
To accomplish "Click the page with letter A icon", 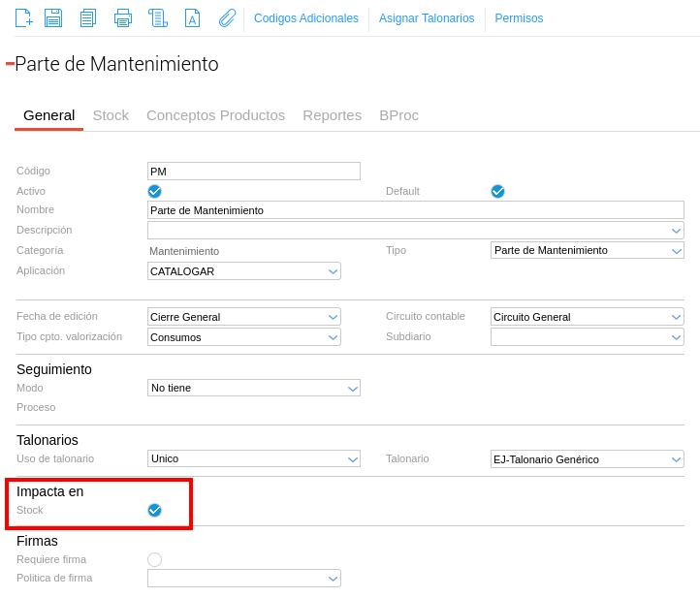I will click(x=192, y=18).
